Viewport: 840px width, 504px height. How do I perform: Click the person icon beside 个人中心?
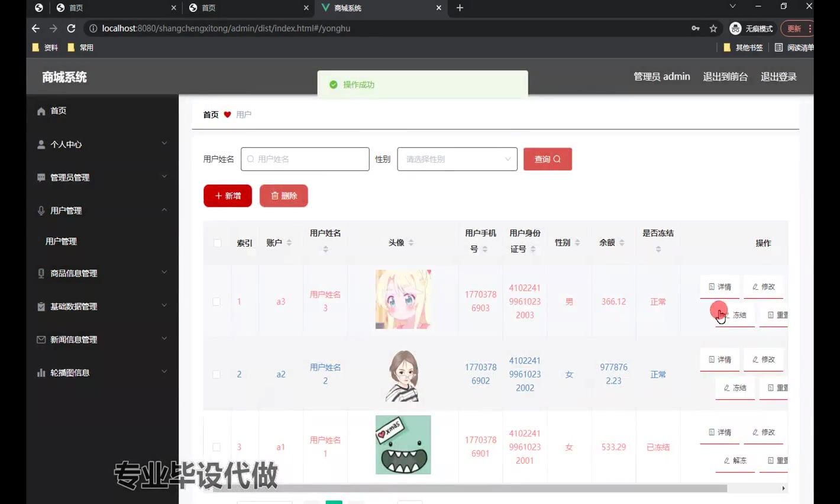[41, 144]
